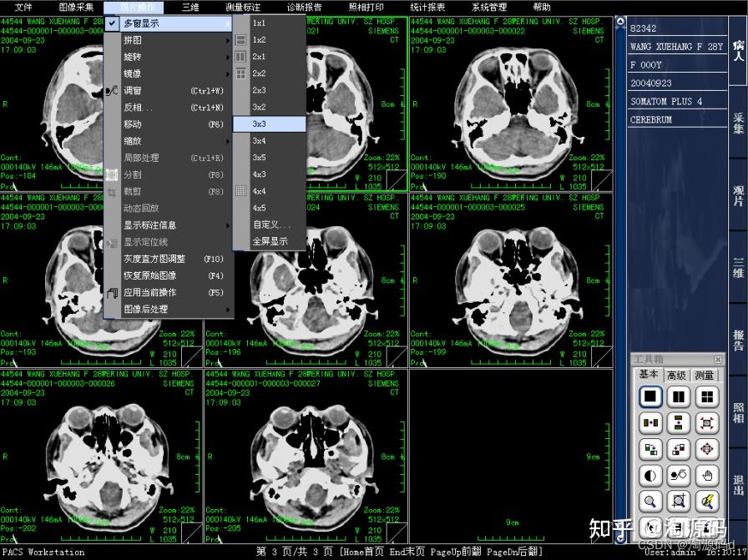Open the 三维 menu in menu bar
748x560 pixels.
point(190,8)
